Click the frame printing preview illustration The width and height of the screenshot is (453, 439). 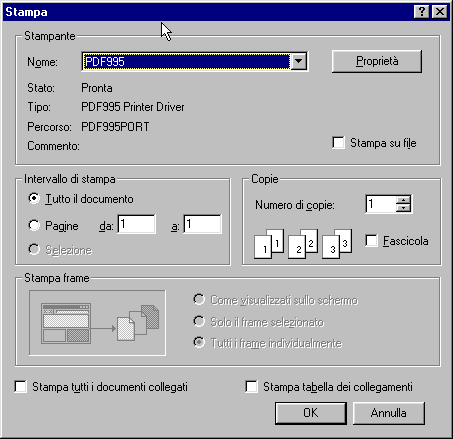coord(97,323)
